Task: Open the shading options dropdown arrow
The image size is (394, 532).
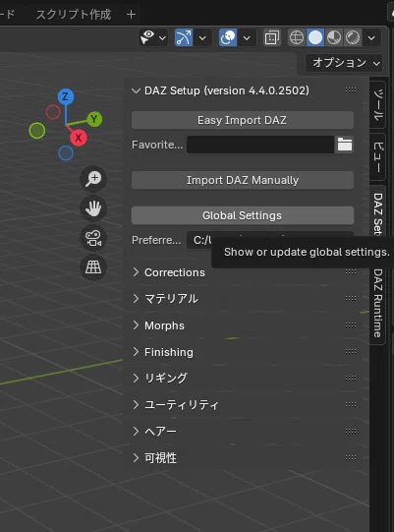Action: point(371,37)
